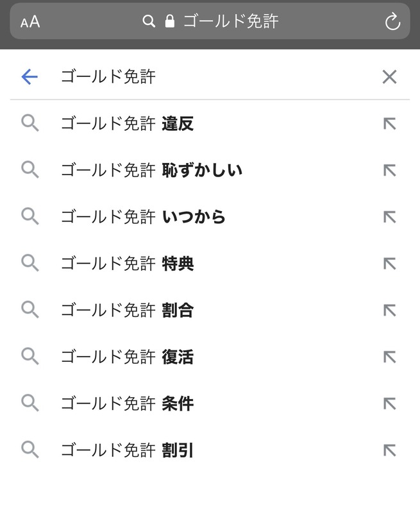Search for ゴールド免許 復活 suggestion

pyautogui.click(x=127, y=357)
